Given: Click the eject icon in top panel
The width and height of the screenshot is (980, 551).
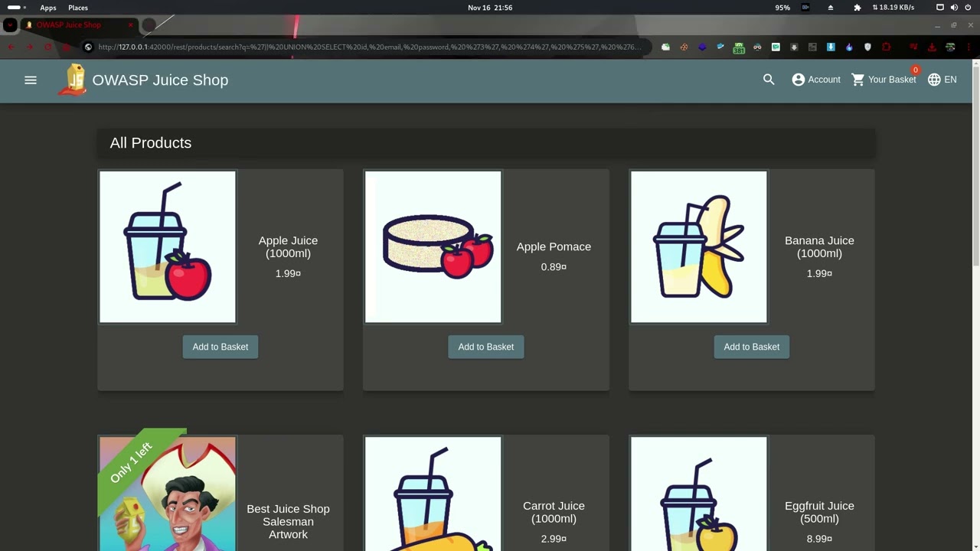Looking at the screenshot, I should click(831, 8).
